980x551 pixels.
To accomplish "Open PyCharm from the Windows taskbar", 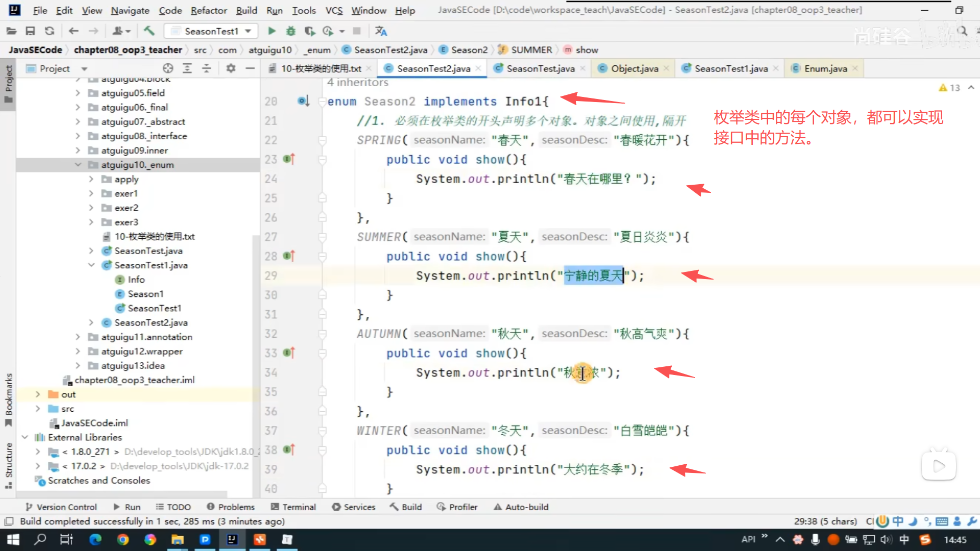I will coord(205,539).
